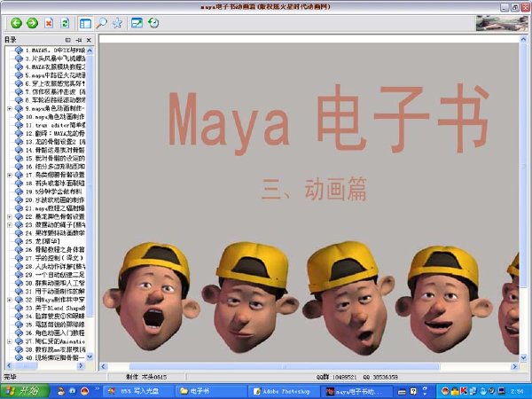This screenshot has width=532, height=399.
Task: Open chapter 8 车轮沿路径滚动
Action: 55,100
